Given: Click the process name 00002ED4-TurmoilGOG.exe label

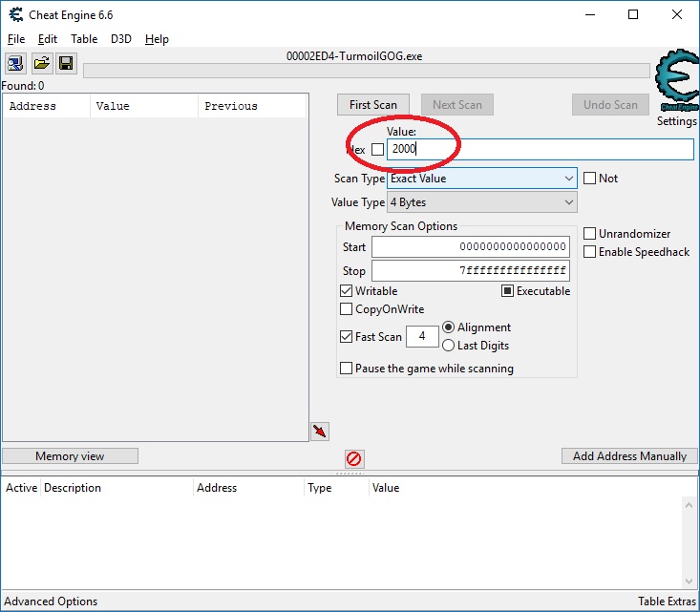Looking at the screenshot, I should (x=354, y=56).
